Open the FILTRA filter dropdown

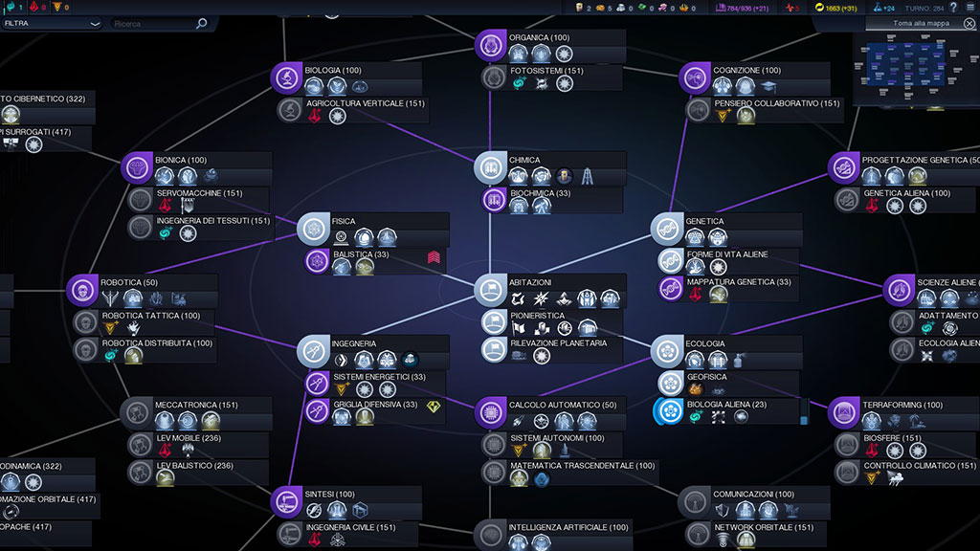coord(52,24)
